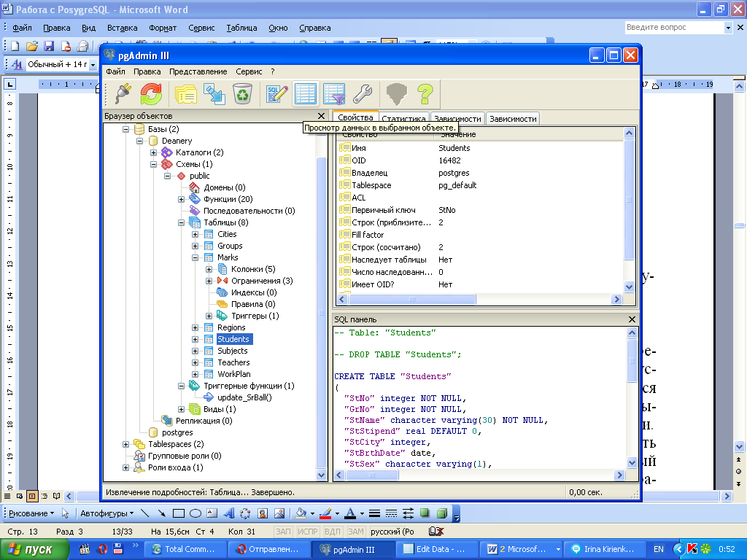Refresh the selected object in pgAdmin
The width and height of the screenshot is (747, 560).
pos(151,93)
